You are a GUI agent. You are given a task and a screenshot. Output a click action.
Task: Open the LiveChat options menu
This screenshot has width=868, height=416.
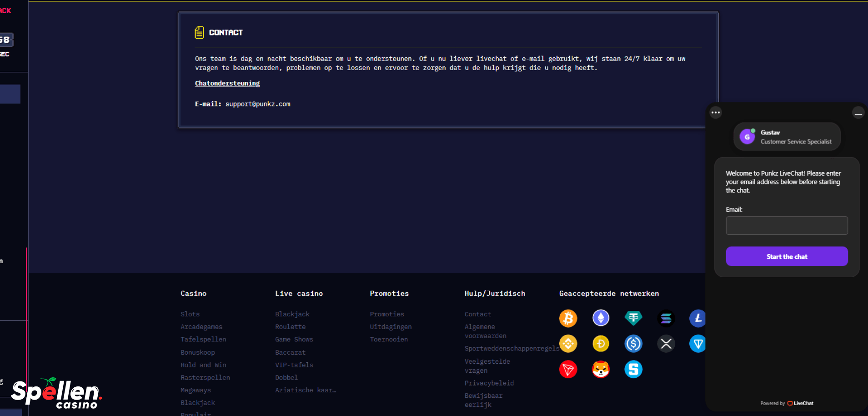tap(716, 112)
